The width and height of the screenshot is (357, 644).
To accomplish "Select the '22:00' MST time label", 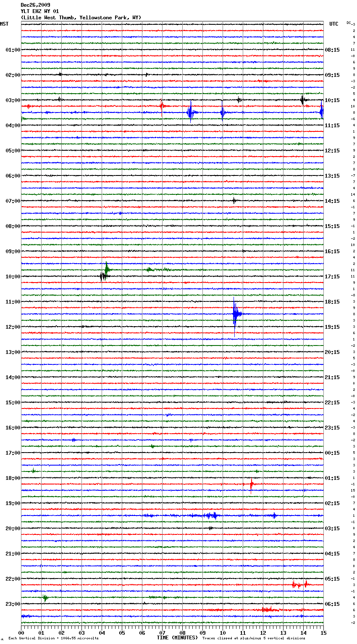I will click(13, 579).
